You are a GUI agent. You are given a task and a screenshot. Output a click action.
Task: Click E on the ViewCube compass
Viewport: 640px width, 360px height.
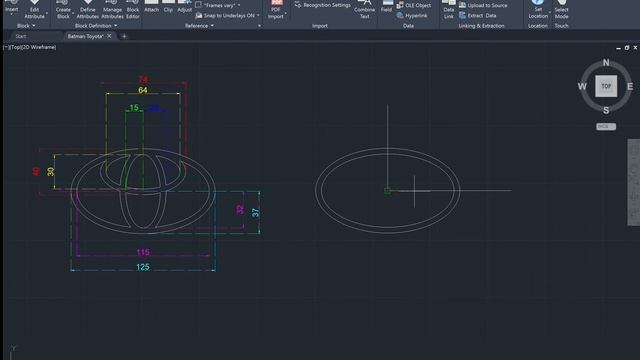coord(630,87)
